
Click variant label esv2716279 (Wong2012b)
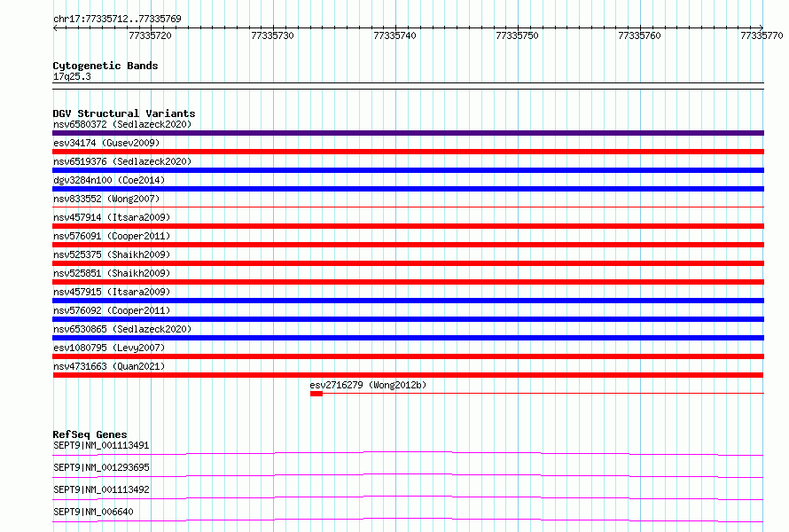coord(368,385)
